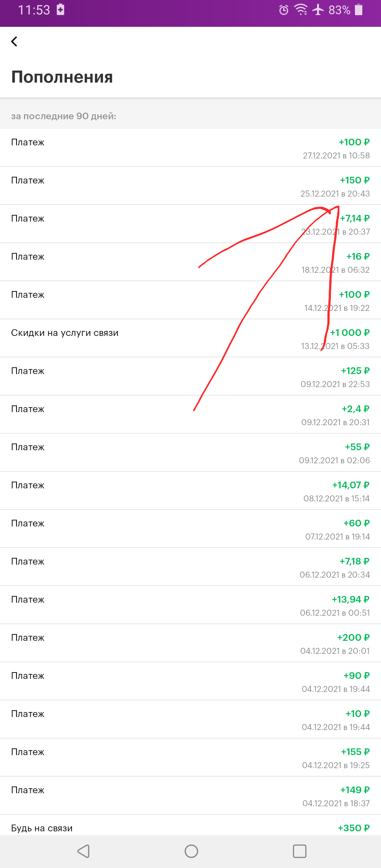The image size is (381, 868).
Task: Tap the back arrow icon
Action: 14,41
